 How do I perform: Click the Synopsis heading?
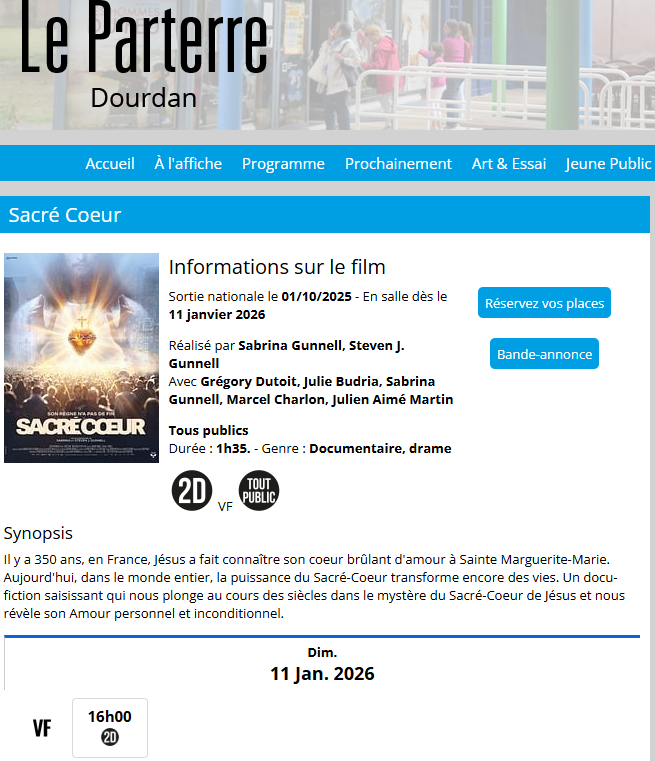(38, 533)
